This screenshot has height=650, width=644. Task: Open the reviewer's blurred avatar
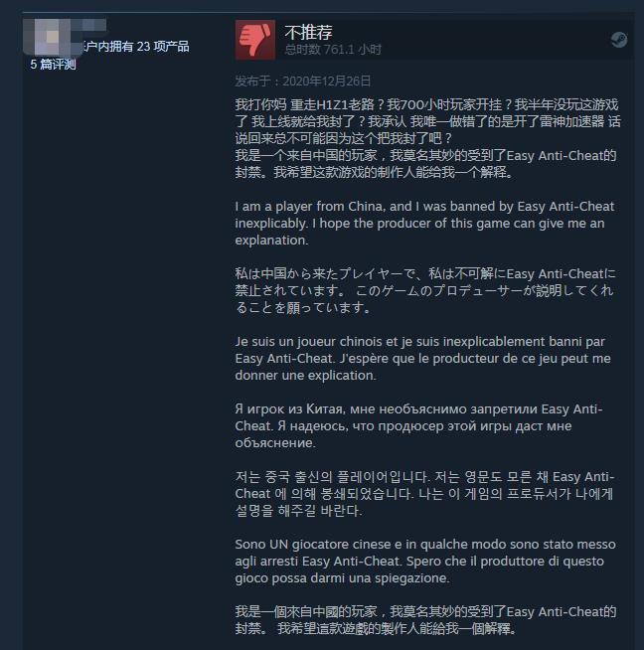[x=53, y=37]
